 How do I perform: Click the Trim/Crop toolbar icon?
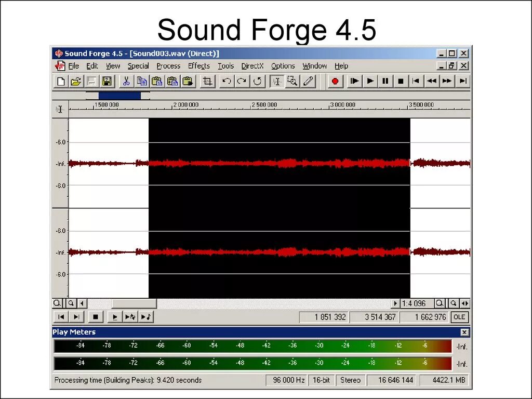[x=207, y=82]
